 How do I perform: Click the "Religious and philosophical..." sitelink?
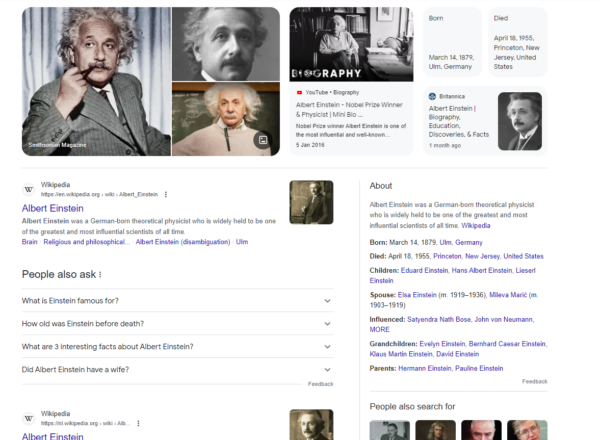86,242
